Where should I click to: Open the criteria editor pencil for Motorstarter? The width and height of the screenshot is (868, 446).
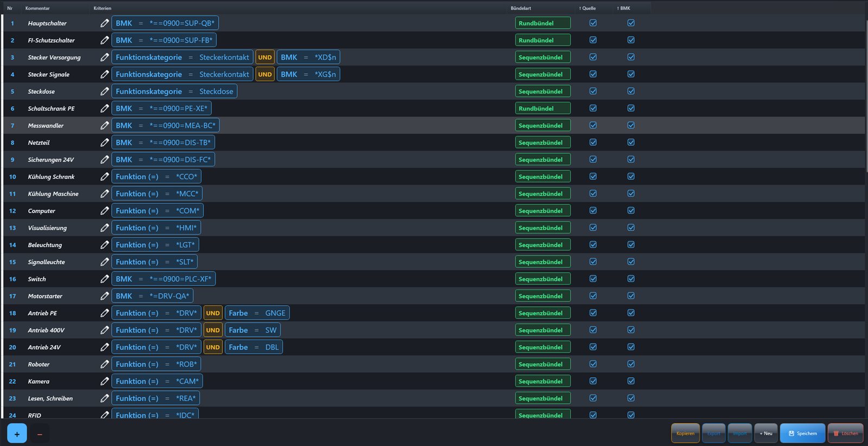105,296
